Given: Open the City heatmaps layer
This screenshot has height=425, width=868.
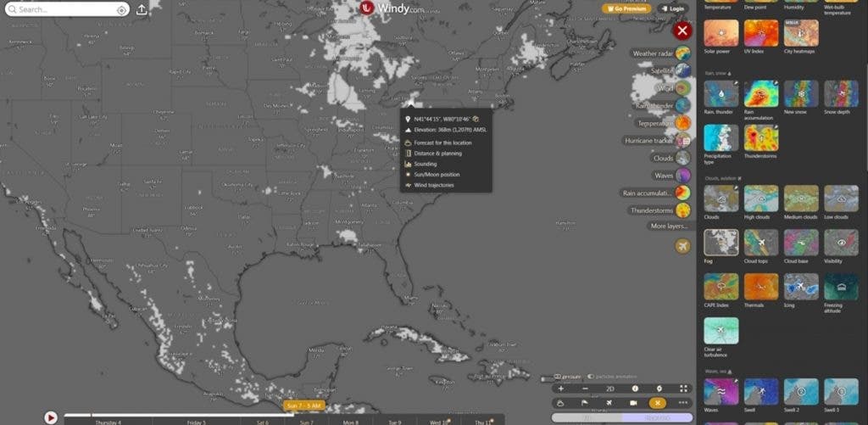Looking at the screenshot, I should pos(801,33).
